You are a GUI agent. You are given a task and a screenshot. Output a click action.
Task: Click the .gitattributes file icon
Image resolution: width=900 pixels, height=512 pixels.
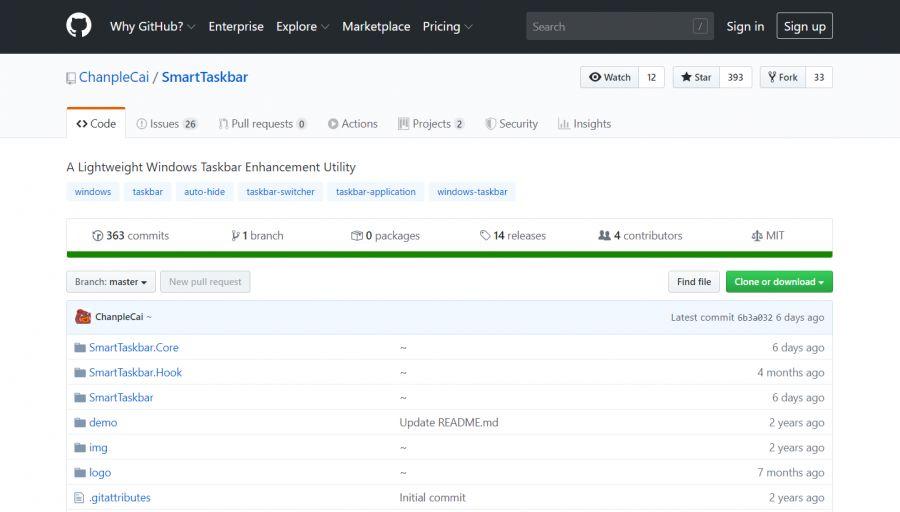click(x=80, y=497)
